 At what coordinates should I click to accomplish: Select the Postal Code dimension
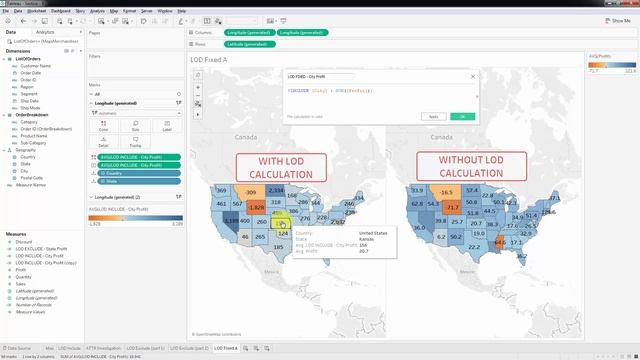point(31,178)
